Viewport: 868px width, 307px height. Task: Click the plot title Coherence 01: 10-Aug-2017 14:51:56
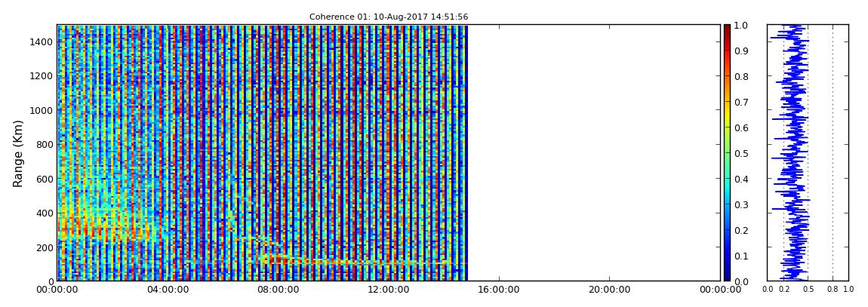click(389, 17)
